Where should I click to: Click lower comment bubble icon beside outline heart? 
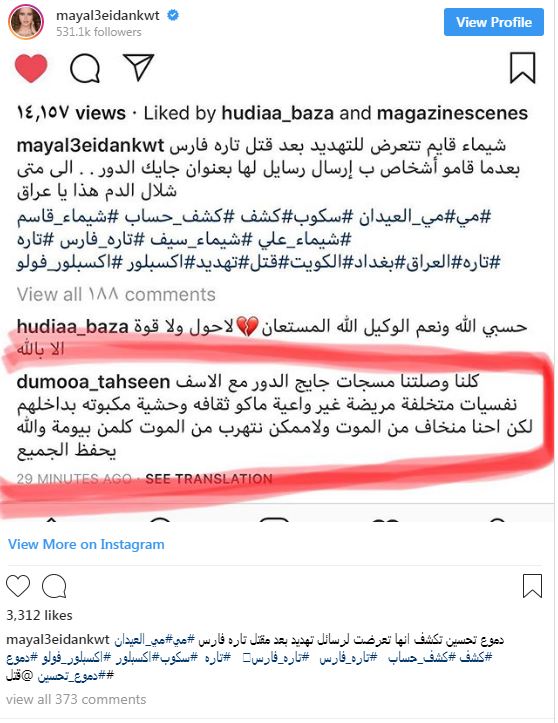tap(54, 586)
